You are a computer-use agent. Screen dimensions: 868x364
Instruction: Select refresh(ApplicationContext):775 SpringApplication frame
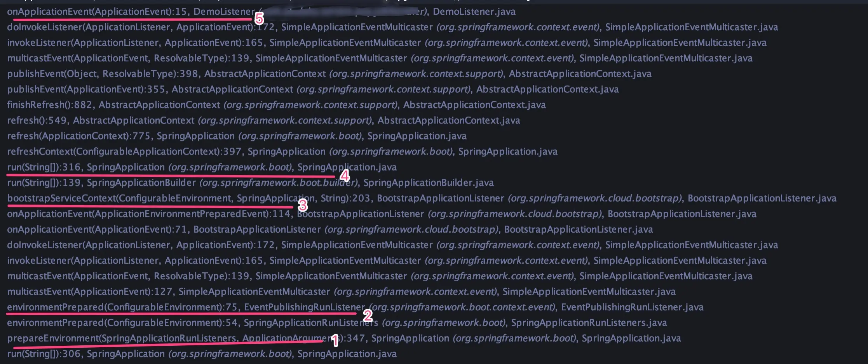[x=237, y=136]
